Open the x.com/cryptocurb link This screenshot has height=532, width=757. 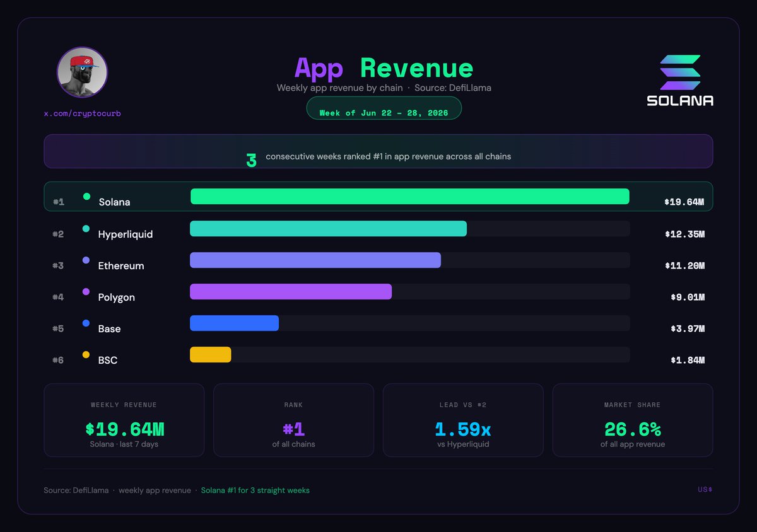(82, 113)
